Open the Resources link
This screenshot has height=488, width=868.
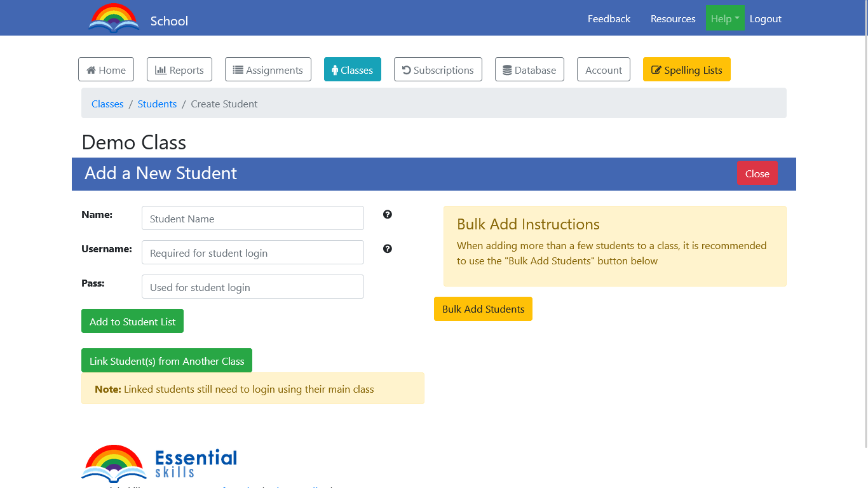673,18
